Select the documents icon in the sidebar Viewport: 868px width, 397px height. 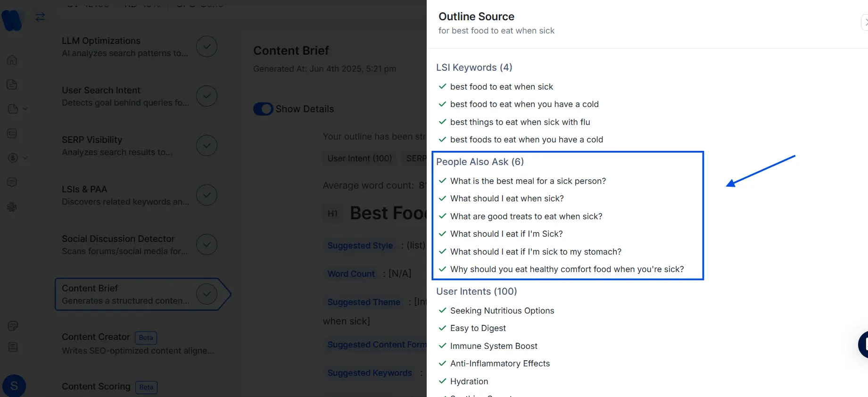(x=12, y=84)
